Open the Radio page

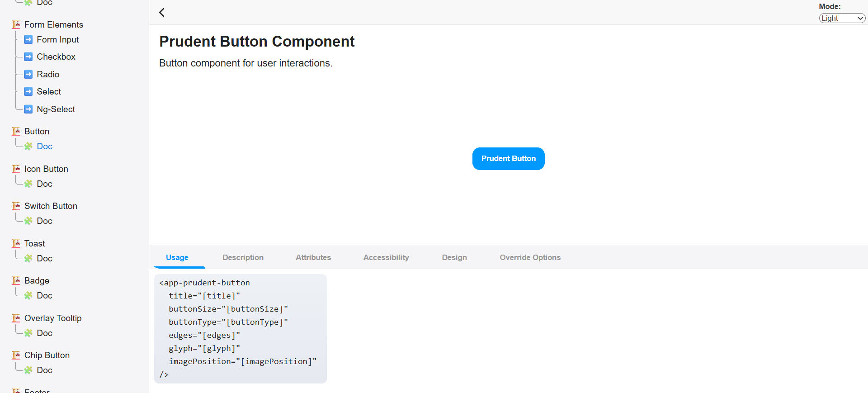[48, 74]
